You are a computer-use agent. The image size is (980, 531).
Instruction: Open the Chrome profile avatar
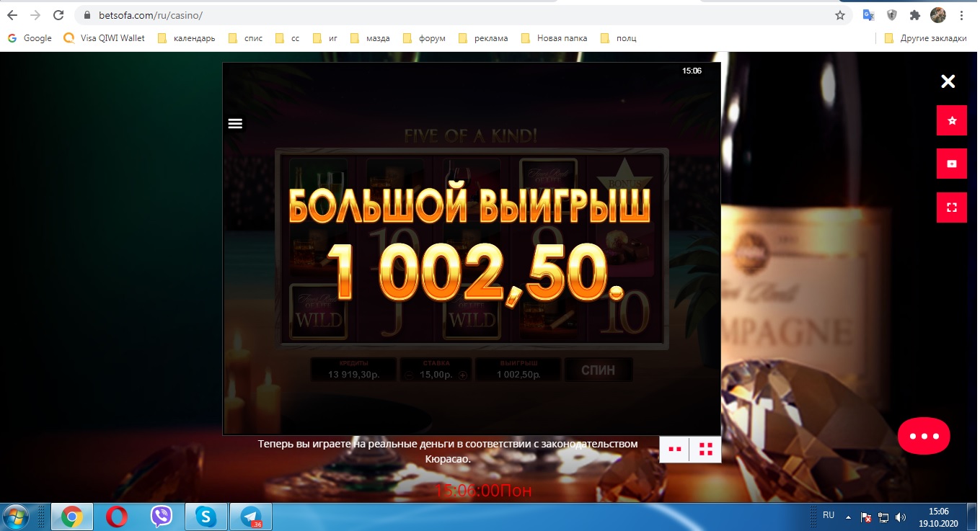tap(938, 15)
